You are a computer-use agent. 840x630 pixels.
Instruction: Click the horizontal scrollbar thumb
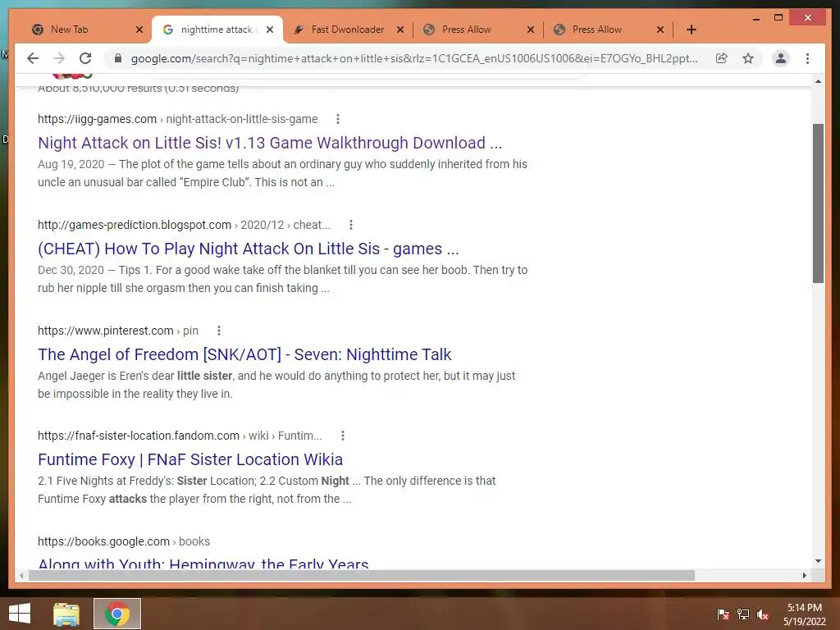(x=362, y=575)
